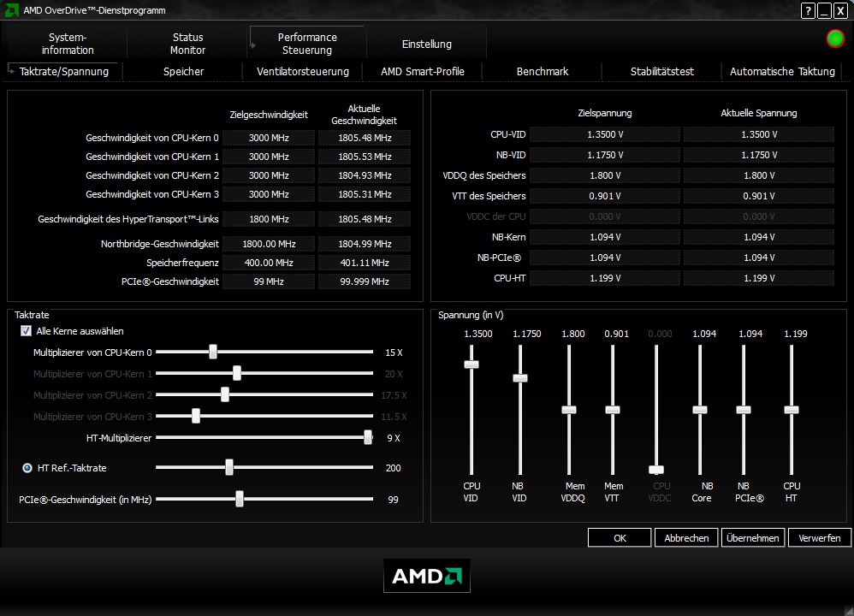Click the Verwerfen button
854x616 pixels.
coord(820,538)
